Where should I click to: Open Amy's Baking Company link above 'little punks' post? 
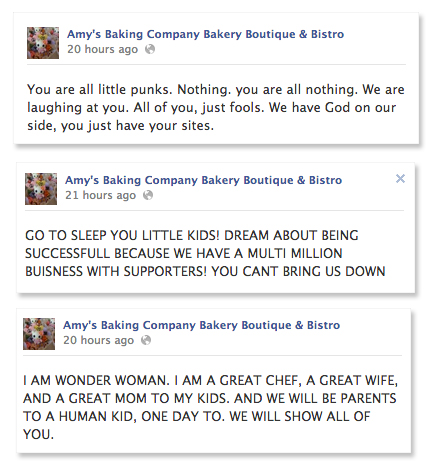[205, 34]
